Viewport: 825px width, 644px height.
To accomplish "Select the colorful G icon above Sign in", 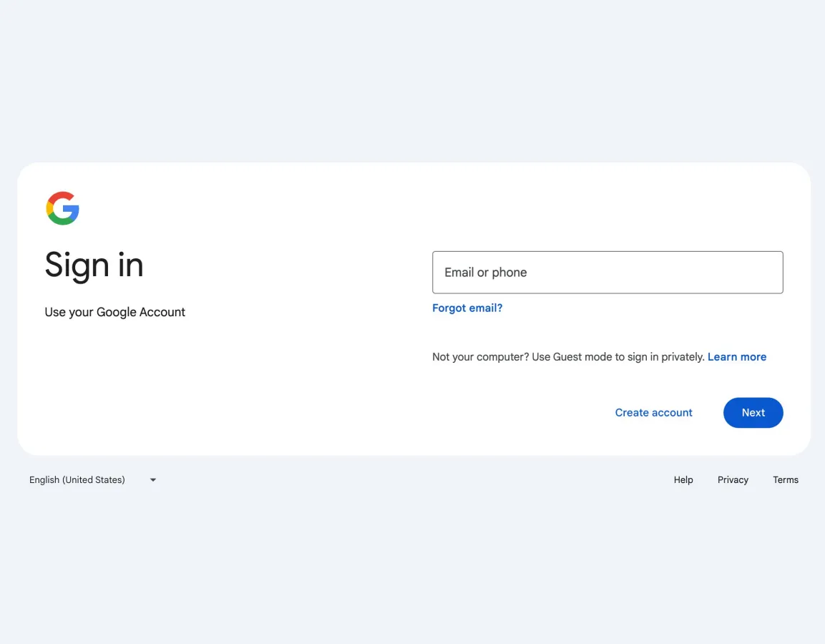I will [62, 208].
